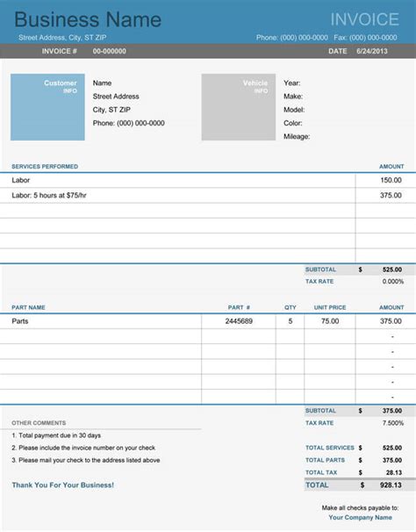Click the Business Name heading
This screenshot has height=532, width=416.
coord(88,19)
